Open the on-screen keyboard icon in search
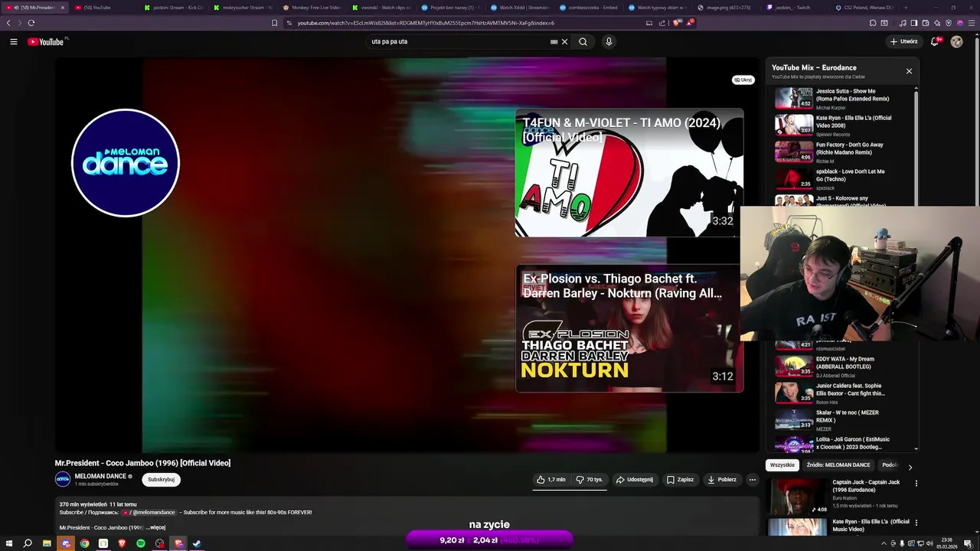 click(x=554, y=41)
